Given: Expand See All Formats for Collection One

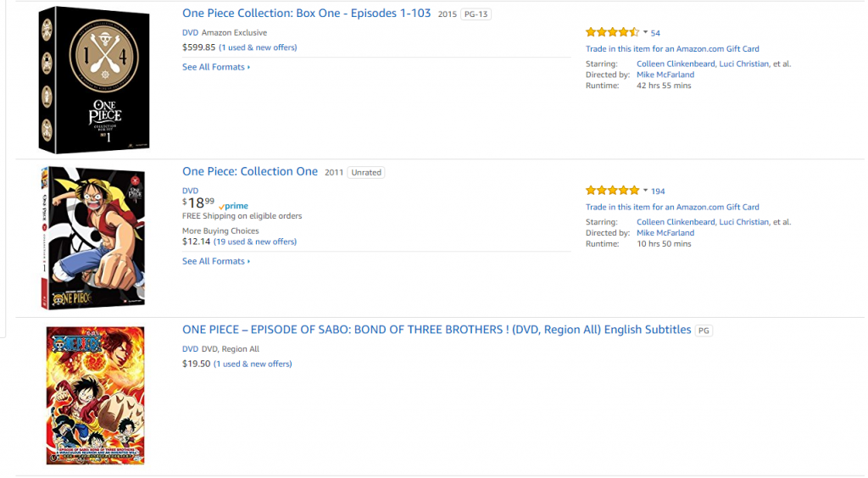Looking at the screenshot, I should pos(216,261).
